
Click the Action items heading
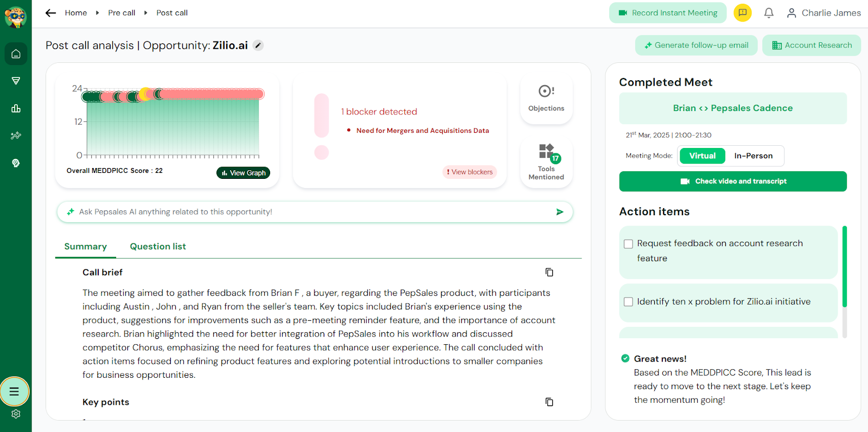[x=654, y=212]
